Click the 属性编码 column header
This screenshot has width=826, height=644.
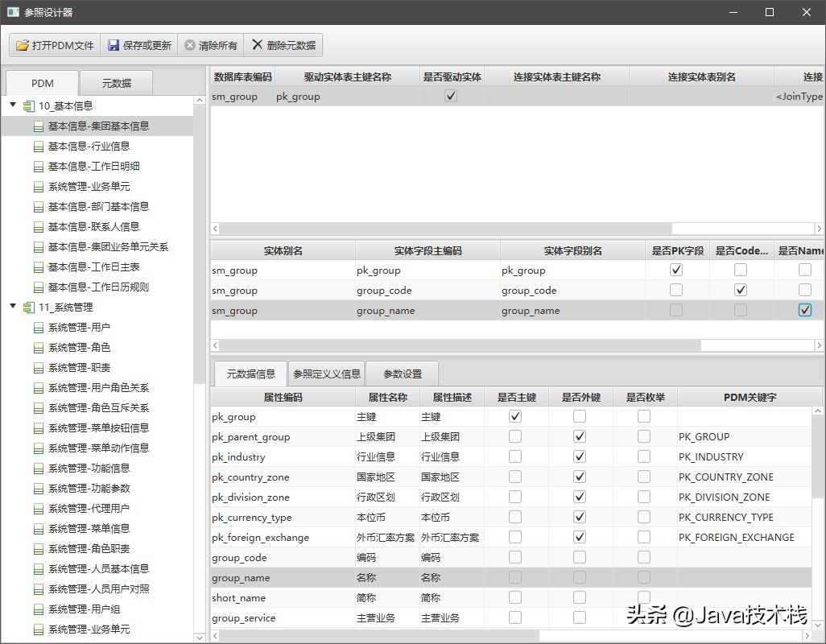coord(283,397)
